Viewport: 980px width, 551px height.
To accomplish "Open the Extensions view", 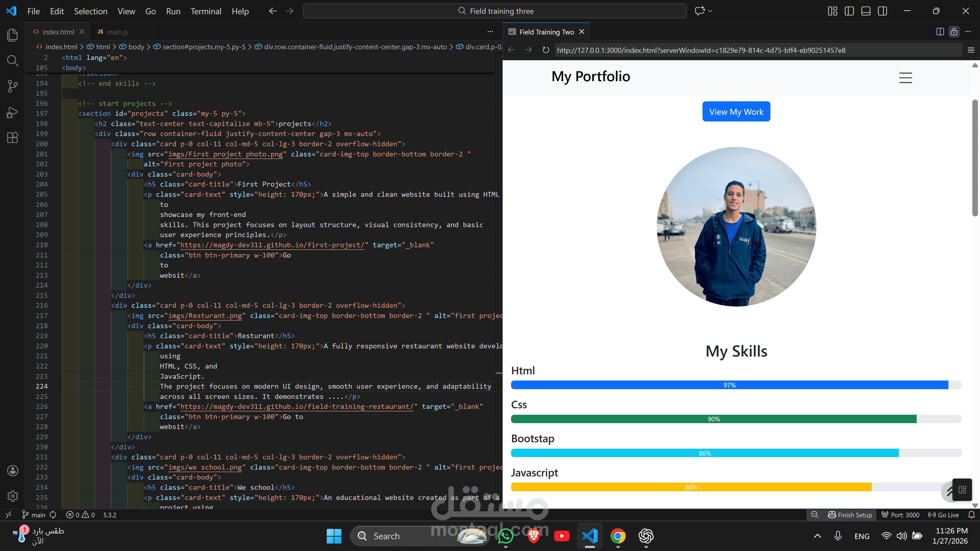I will 13,137.
